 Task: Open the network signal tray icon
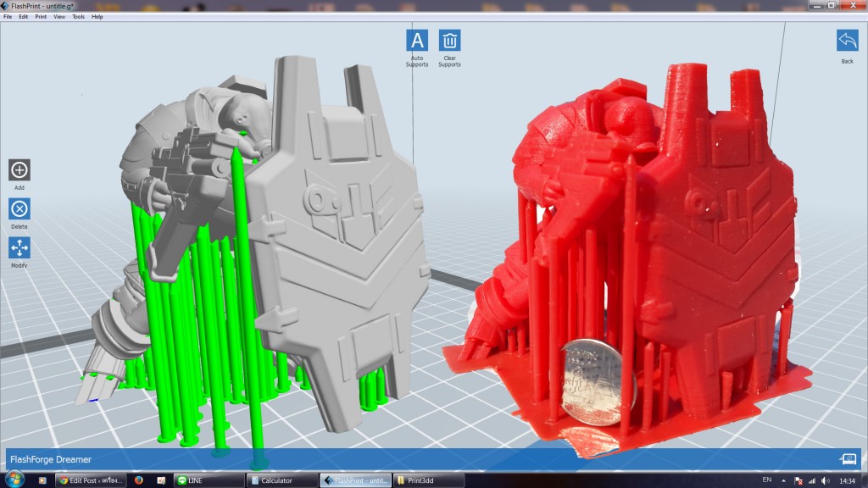[x=811, y=480]
